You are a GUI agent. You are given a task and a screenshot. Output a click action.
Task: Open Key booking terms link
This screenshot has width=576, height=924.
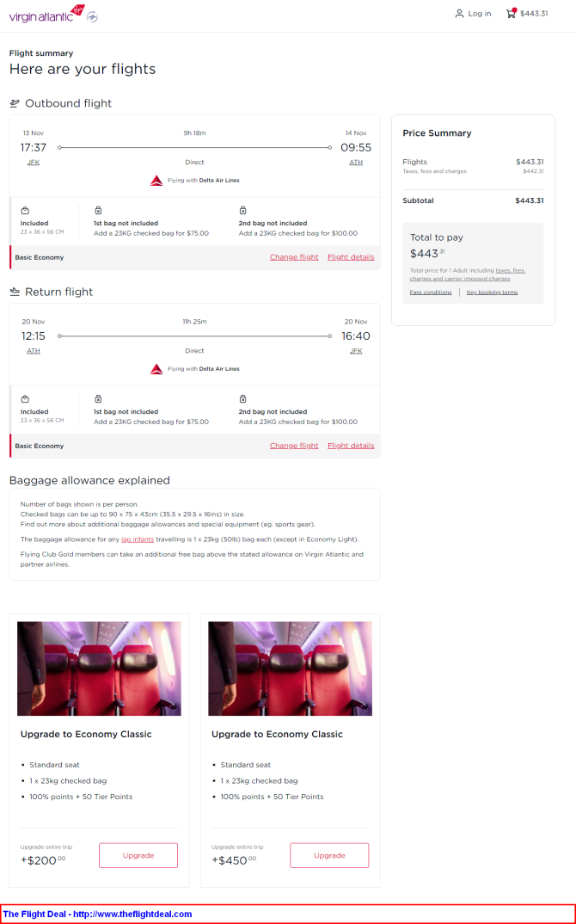click(492, 293)
